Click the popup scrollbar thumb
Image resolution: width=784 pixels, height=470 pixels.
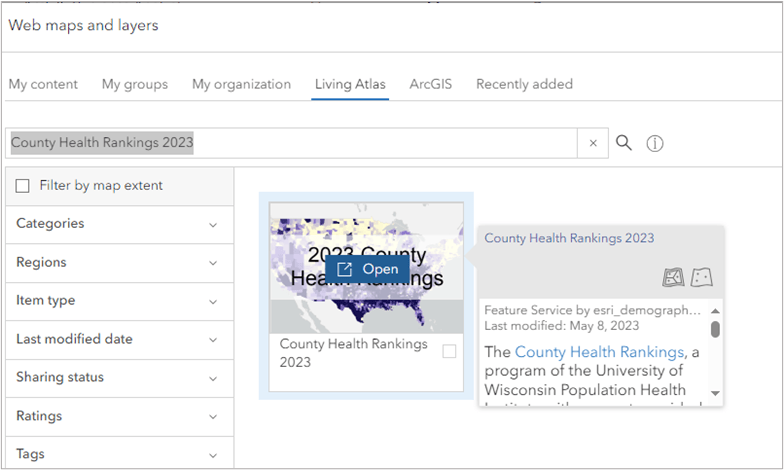tap(716, 330)
